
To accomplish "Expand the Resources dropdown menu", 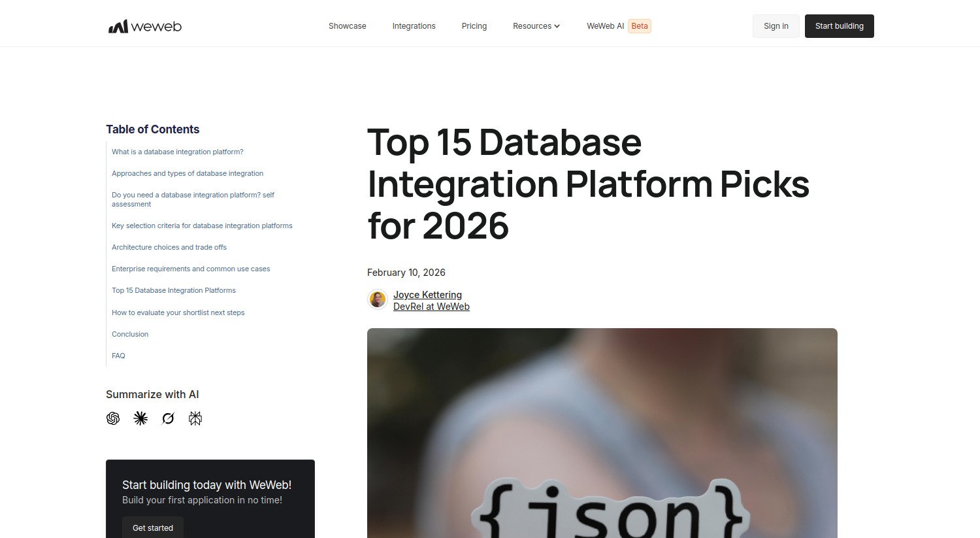I will click(536, 26).
